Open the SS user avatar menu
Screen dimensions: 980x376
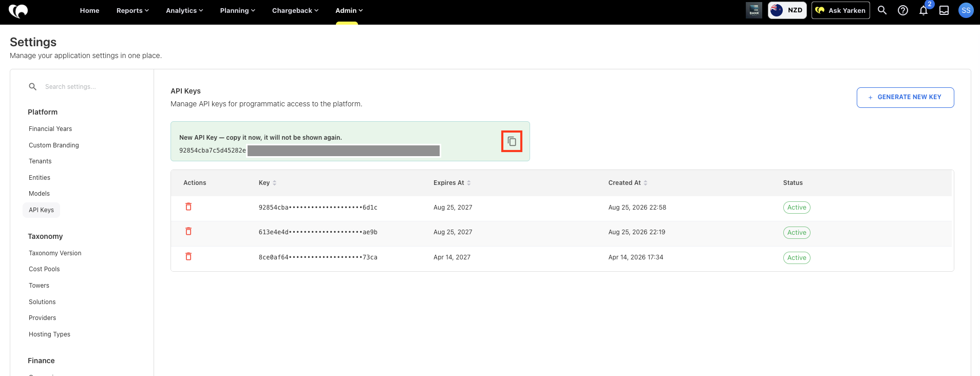point(966,10)
